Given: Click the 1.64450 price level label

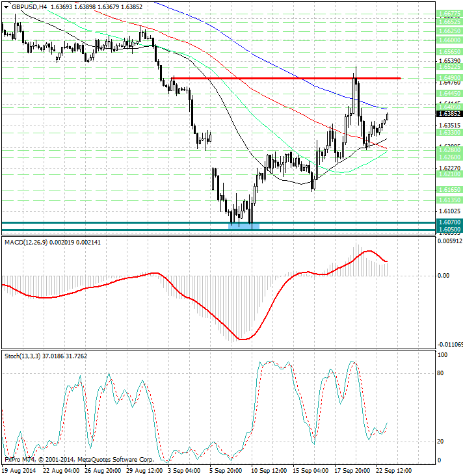Looking at the screenshot, I should (x=449, y=93).
